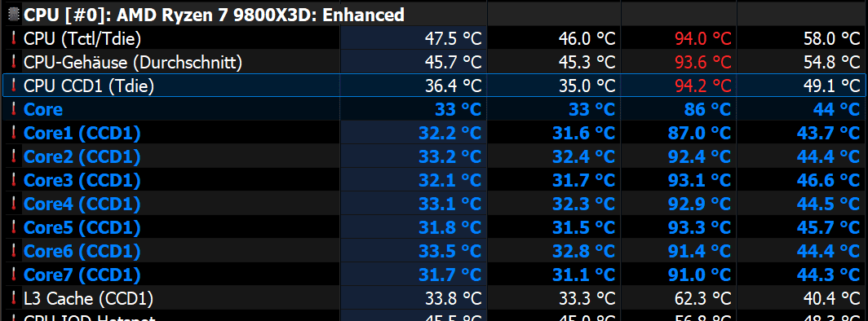This screenshot has height=321, width=868.
Task: Select the Core7 (CCD1) label
Action: pos(82,275)
